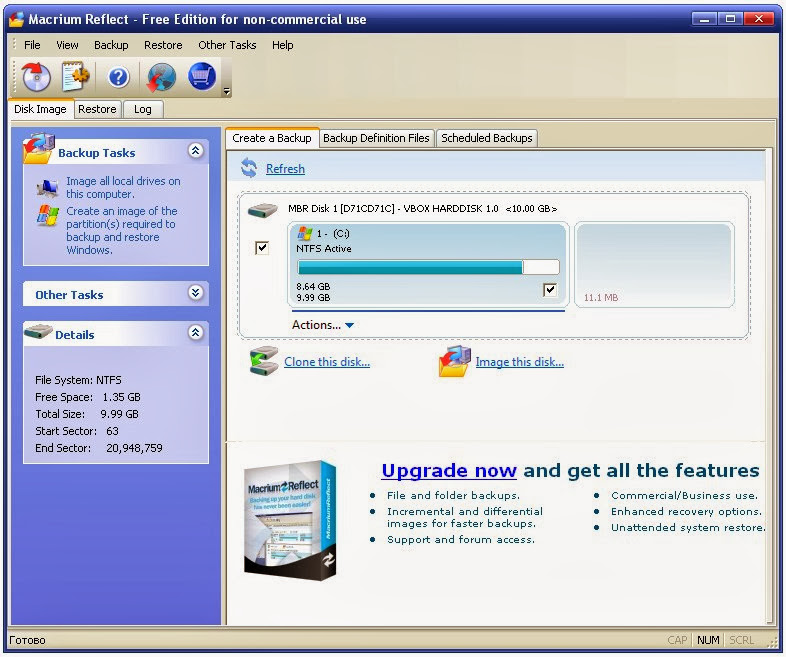The image size is (786, 657).
Task: Click the Total Size 9.99 GB detail
Action: (x=87, y=414)
